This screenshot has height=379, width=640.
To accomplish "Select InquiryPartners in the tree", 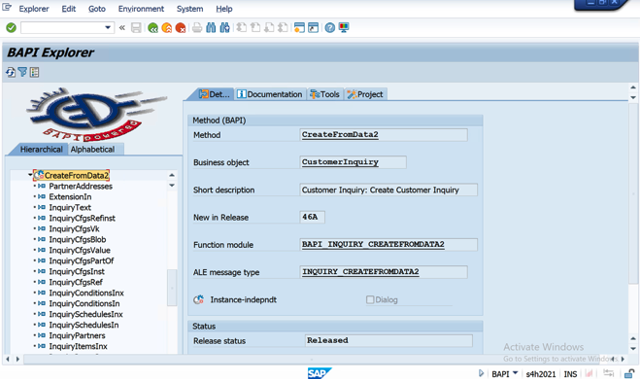I will tap(77, 335).
